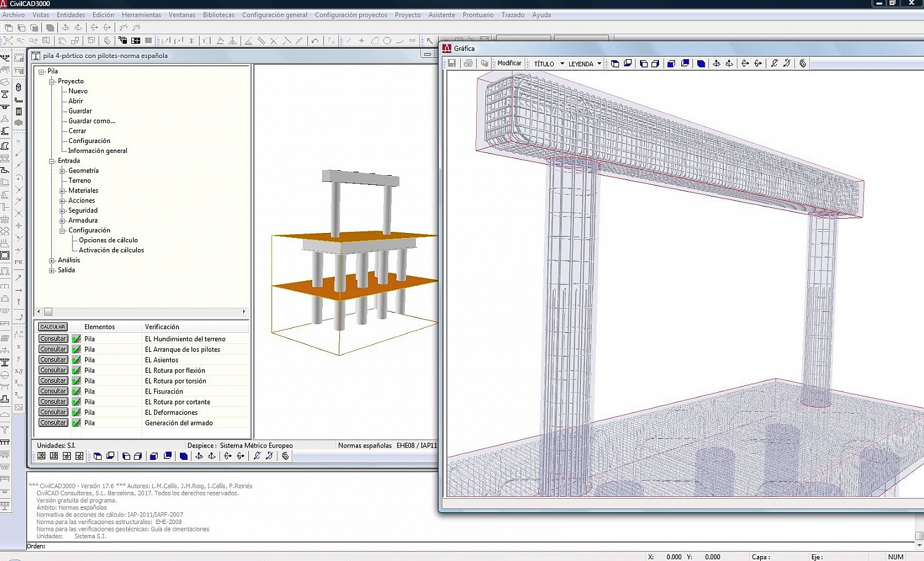924x561 pixels.
Task: Click green check for EL Rotura por torsión
Action: tap(76, 380)
